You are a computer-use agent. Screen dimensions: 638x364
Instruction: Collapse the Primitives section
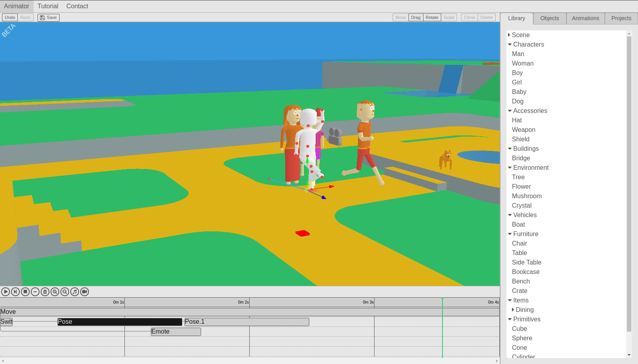click(510, 319)
